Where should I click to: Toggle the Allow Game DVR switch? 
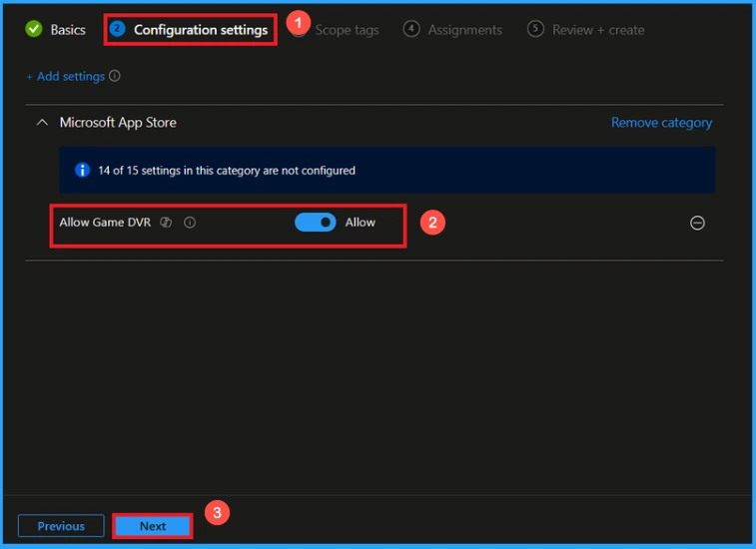pyautogui.click(x=316, y=223)
